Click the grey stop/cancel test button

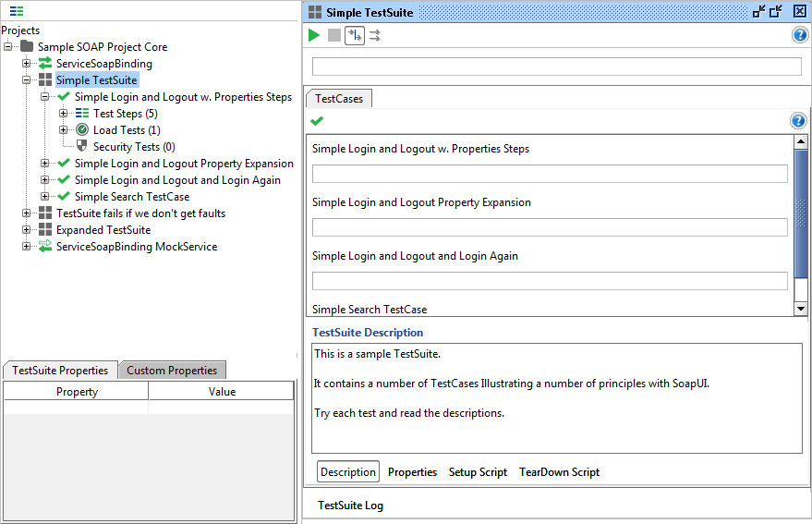click(334, 35)
